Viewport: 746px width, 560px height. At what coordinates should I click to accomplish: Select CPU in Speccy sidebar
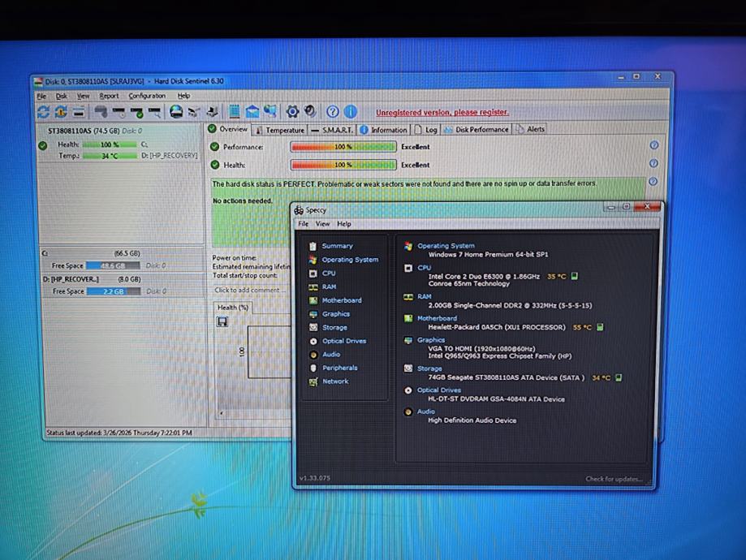[329, 274]
